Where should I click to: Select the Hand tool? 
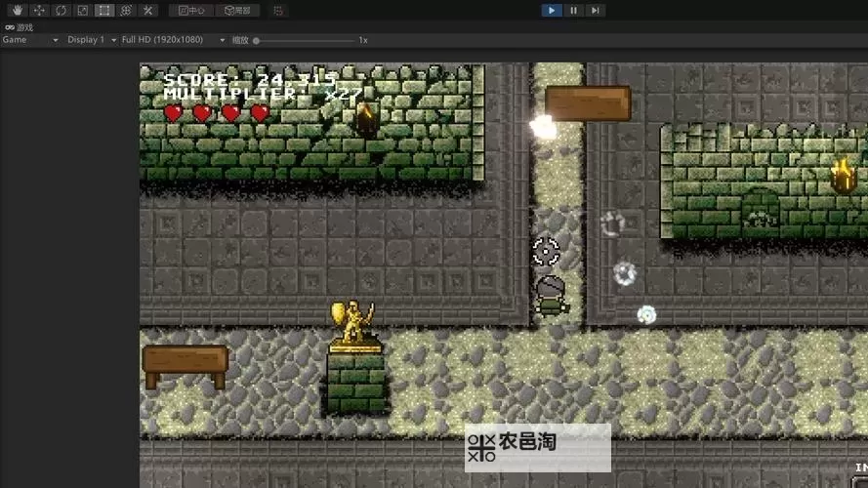click(18, 10)
